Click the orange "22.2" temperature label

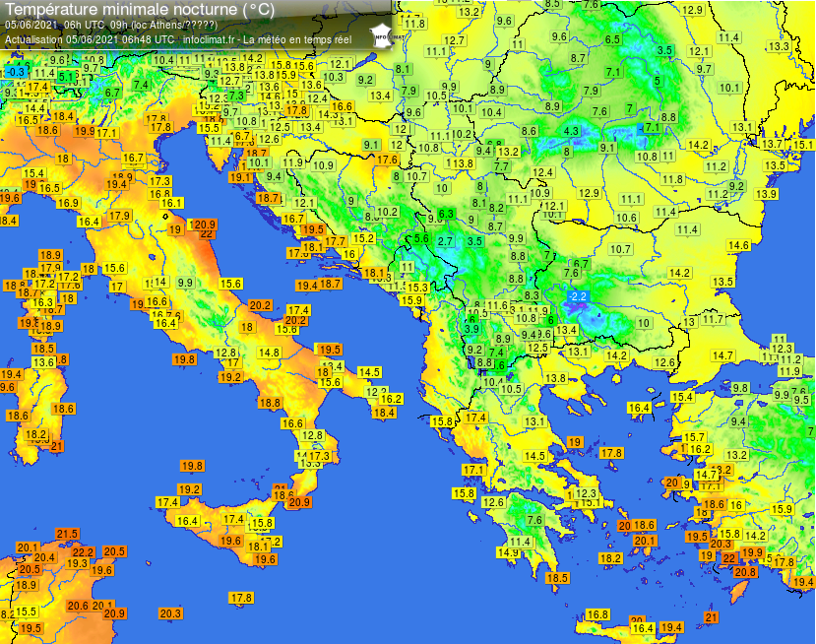click(84, 551)
